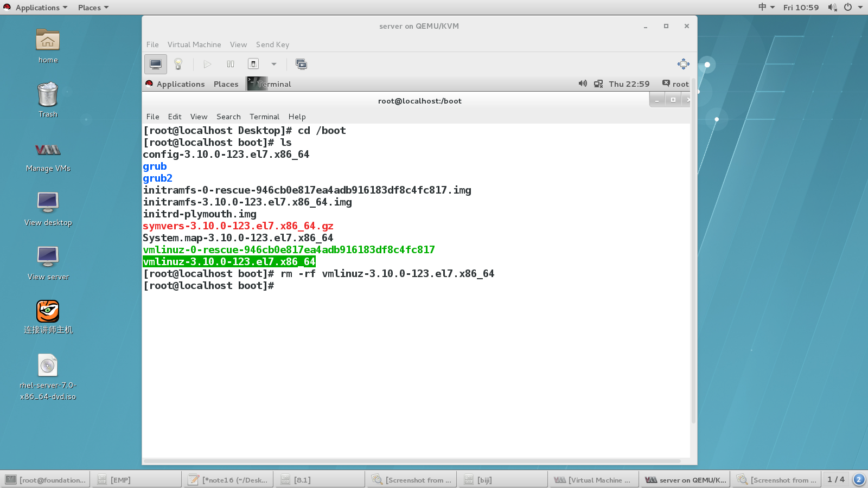Open host power menu icon
868x488 pixels.
point(848,7)
